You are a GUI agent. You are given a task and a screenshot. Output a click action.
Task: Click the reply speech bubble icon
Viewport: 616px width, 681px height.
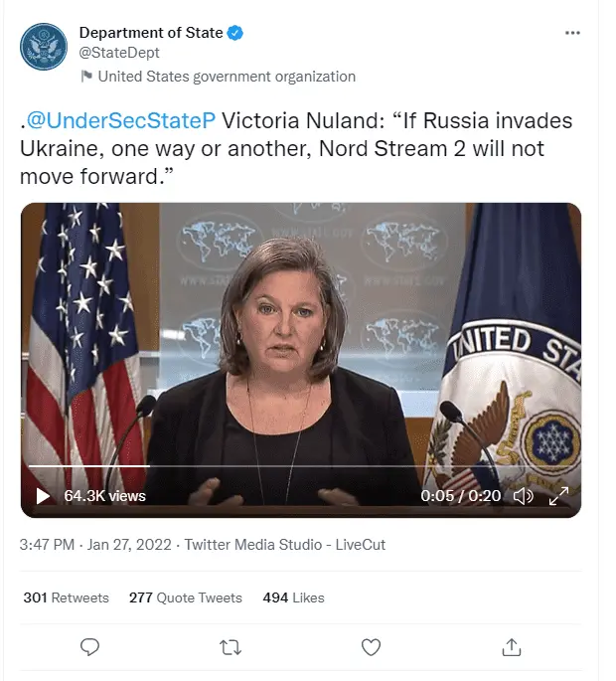coord(89,647)
